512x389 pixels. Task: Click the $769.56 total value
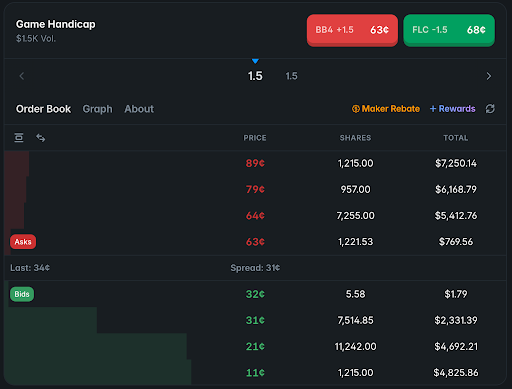(x=456, y=242)
